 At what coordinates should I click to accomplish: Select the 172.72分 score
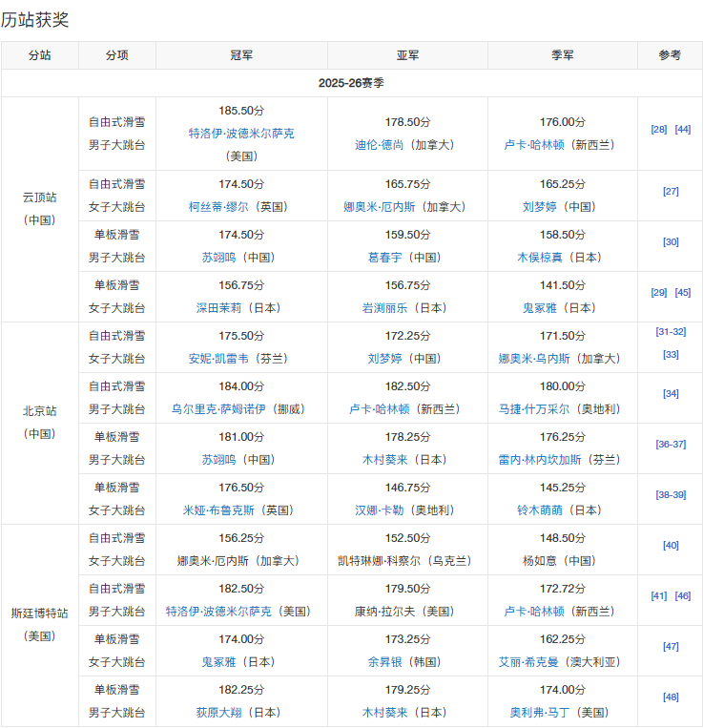(x=563, y=590)
